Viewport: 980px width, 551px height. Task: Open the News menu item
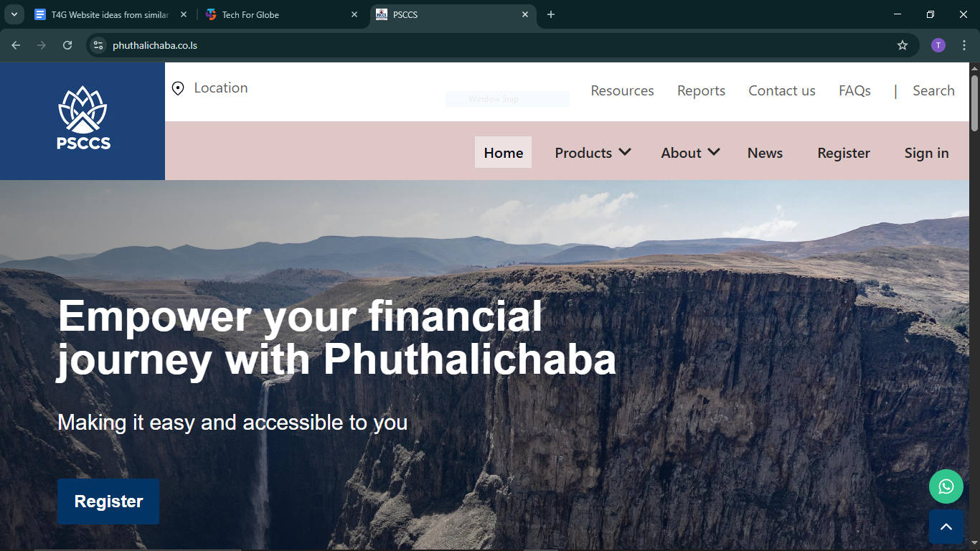pos(765,153)
